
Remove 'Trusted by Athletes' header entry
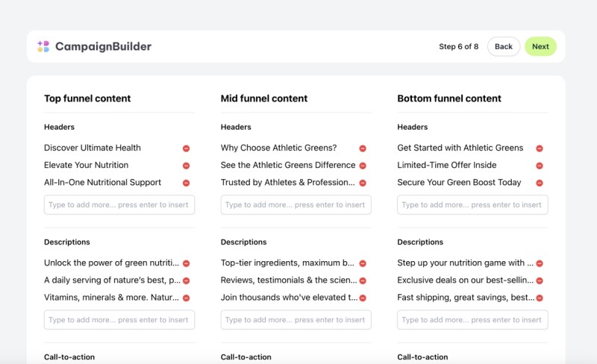[363, 183]
